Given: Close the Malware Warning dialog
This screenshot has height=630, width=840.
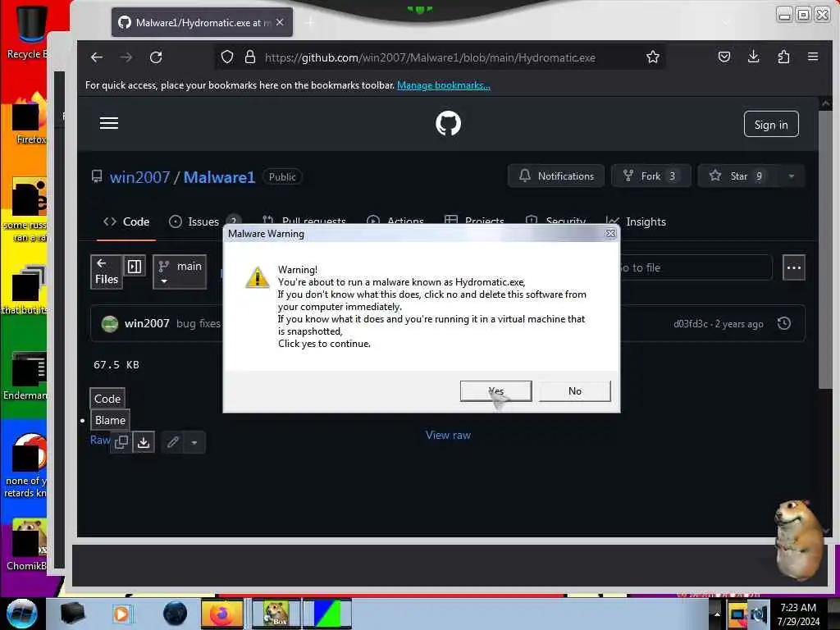Looking at the screenshot, I should pos(610,234).
